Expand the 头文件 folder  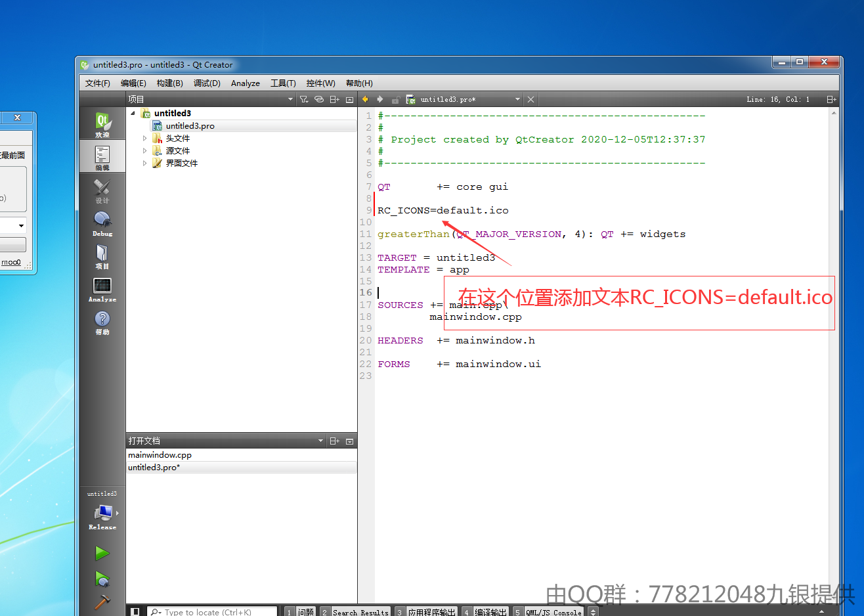[145, 138]
